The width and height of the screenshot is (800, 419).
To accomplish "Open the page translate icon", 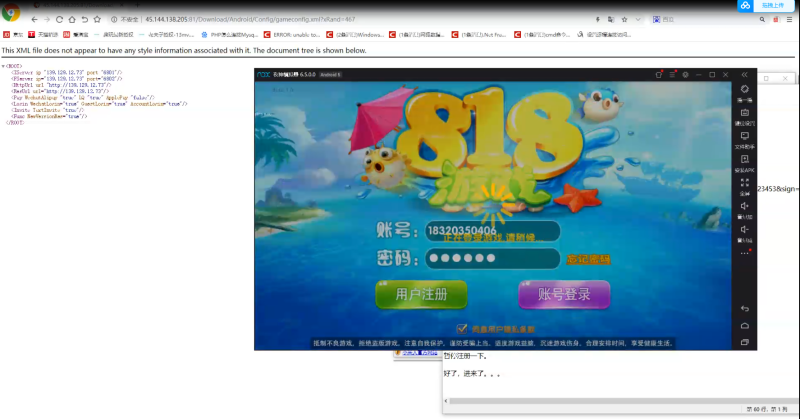I will 611,19.
